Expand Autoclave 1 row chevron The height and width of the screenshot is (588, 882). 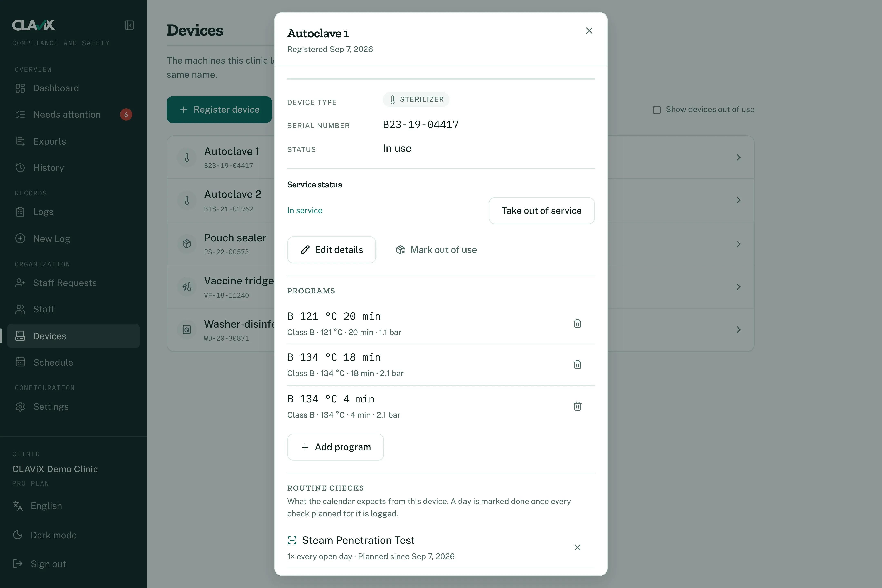click(x=738, y=157)
